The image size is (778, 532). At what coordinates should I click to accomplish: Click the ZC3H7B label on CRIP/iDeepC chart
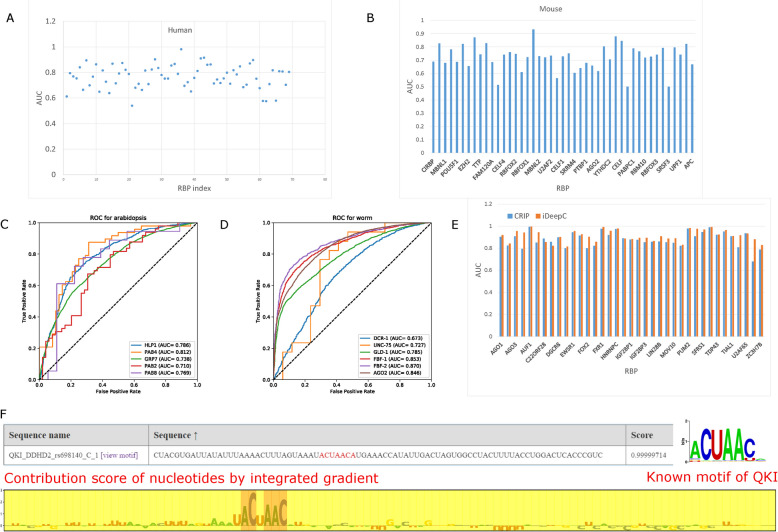[755, 350]
